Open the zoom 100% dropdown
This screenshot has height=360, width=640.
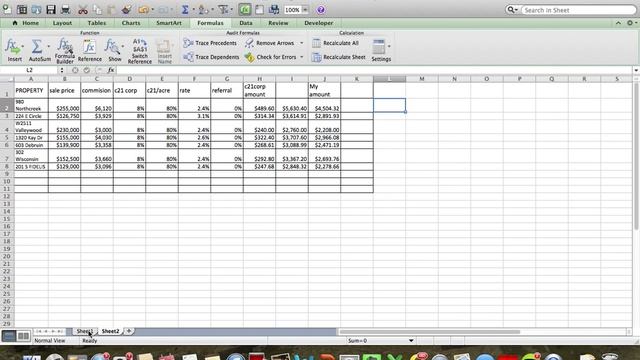pos(305,10)
